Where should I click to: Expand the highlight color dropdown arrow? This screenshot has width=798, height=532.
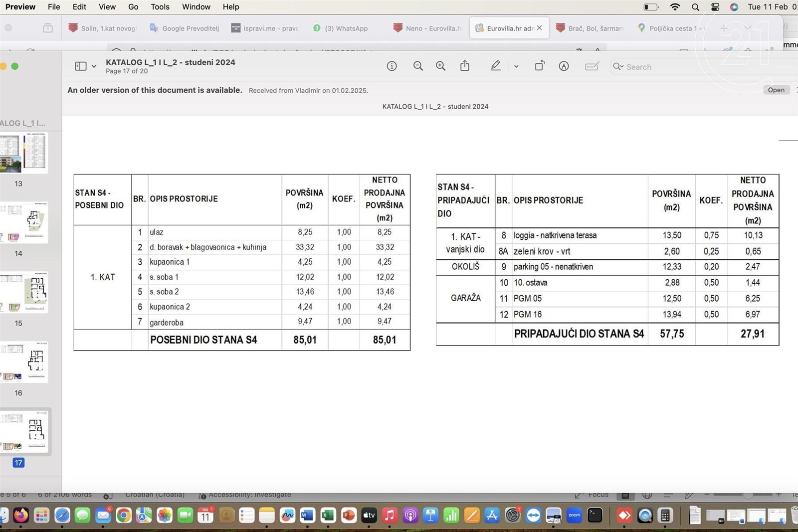pyautogui.click(x=516, y=66)
